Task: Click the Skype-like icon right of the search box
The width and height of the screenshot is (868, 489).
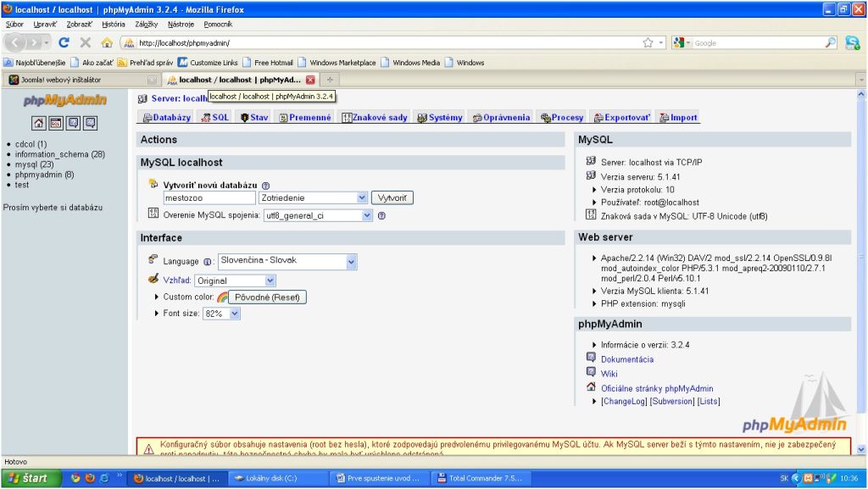Action: pyautogui.click(x=853, y=42)
